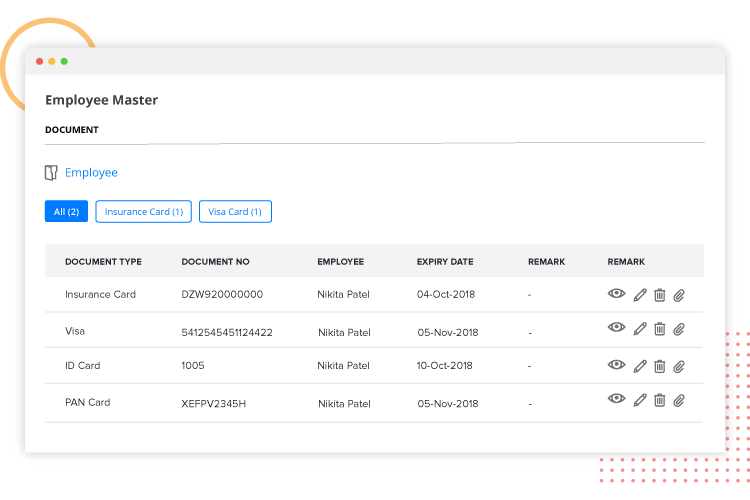Delete the ID Card document
Screen dimensions: 750x500
660,366
